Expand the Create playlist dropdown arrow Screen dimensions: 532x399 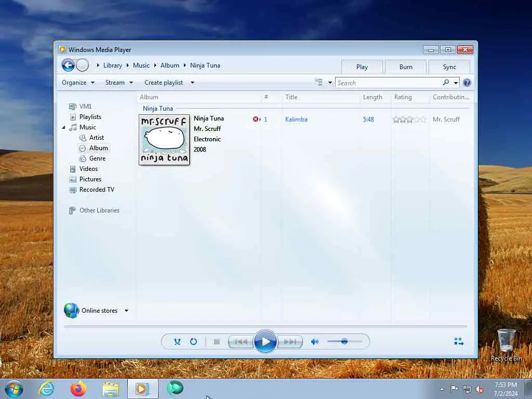click(x=192, y=83)
